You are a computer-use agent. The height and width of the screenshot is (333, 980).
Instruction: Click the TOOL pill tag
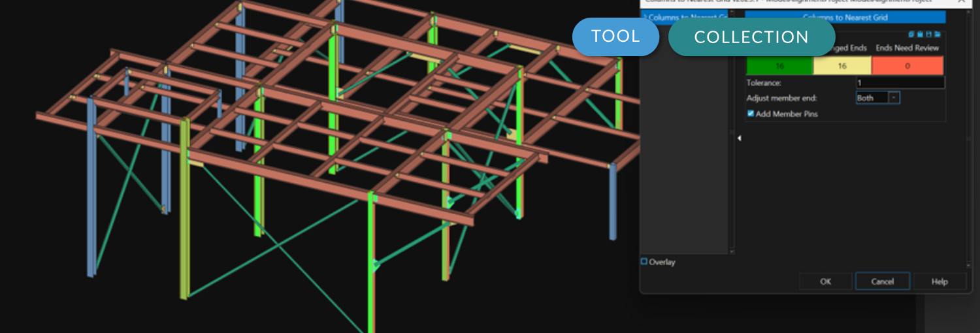615,37
